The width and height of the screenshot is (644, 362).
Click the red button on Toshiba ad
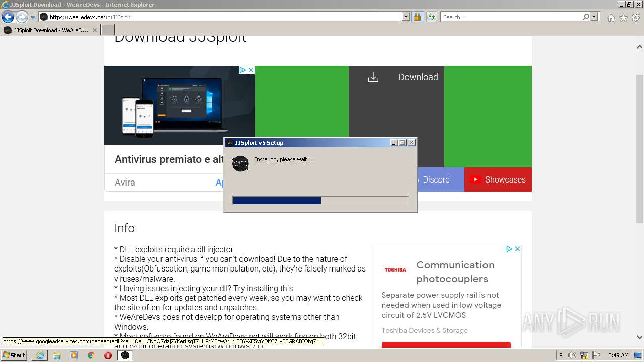point(446,345)
